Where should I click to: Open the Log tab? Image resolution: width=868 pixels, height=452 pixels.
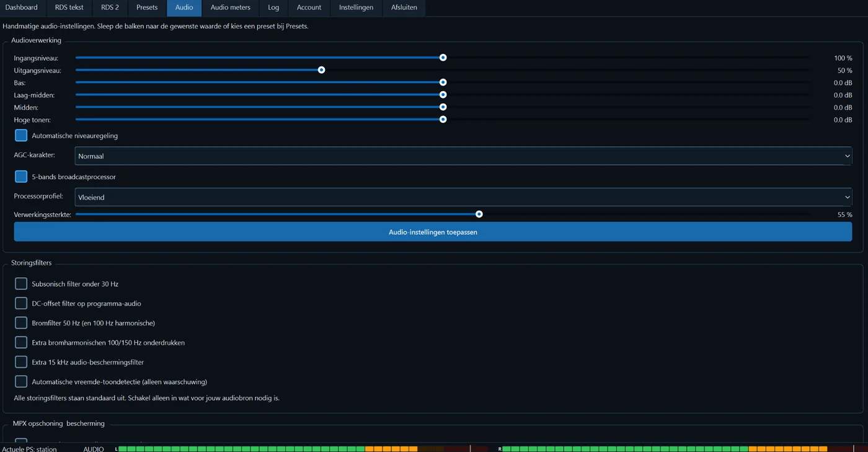click(x=273, y=7)
